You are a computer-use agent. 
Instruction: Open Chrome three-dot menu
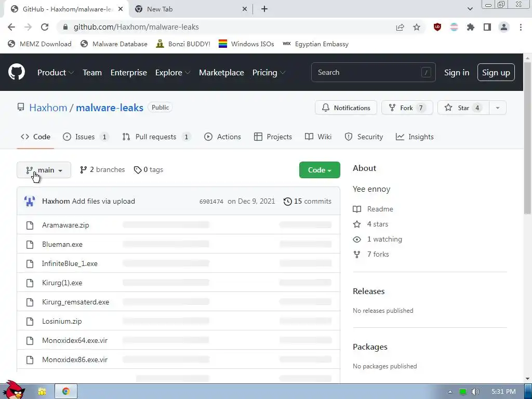click(521, 27)
